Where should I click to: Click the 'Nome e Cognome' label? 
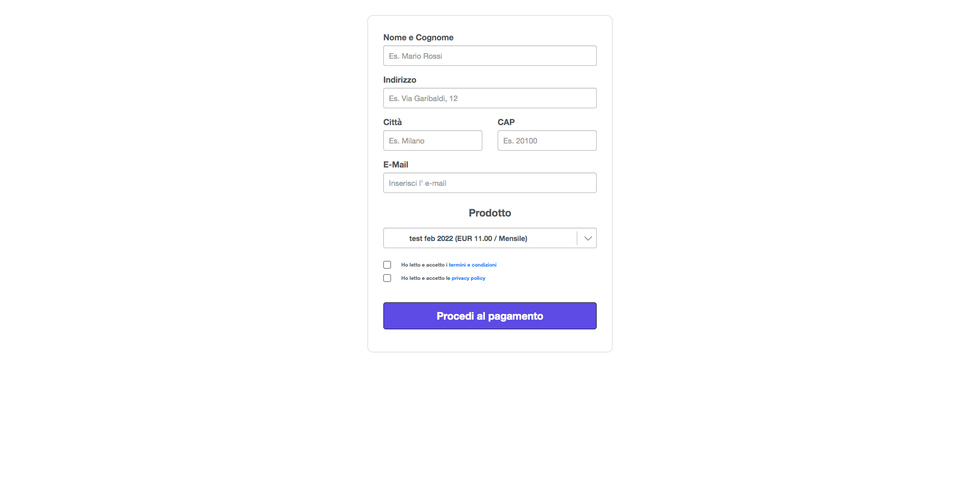pos(418,38)
